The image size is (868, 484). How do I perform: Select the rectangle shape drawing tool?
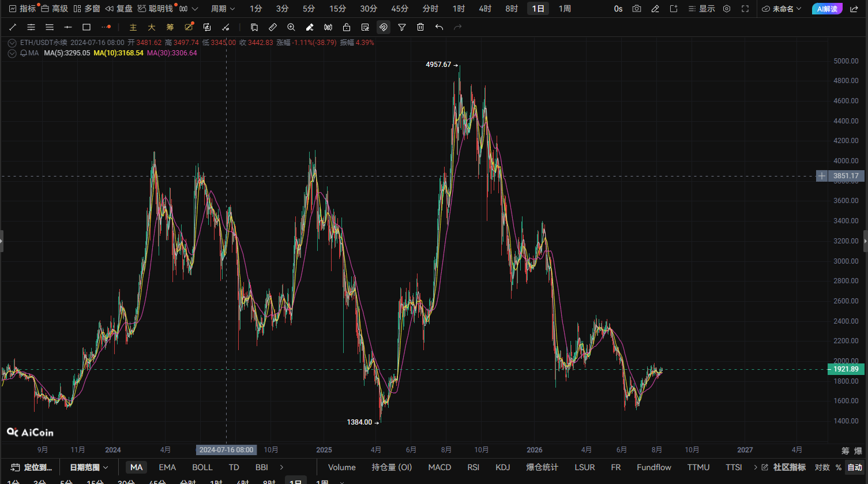(87, 27)
